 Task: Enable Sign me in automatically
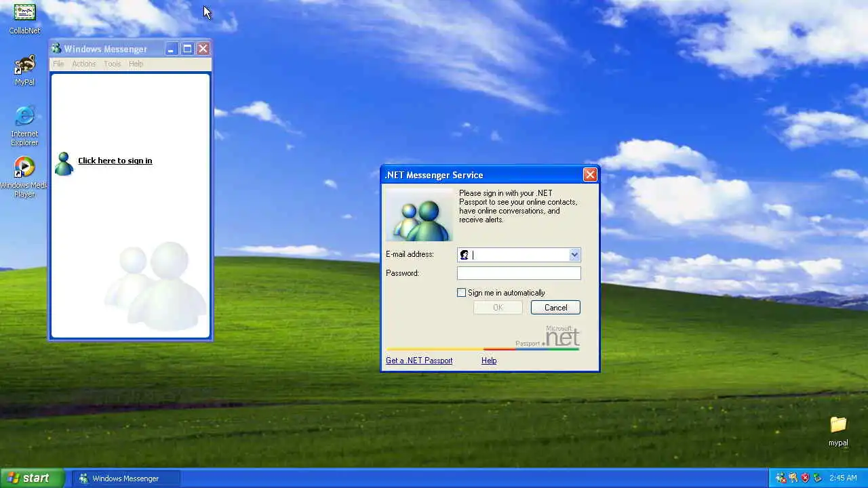click(x=462, y=293)
